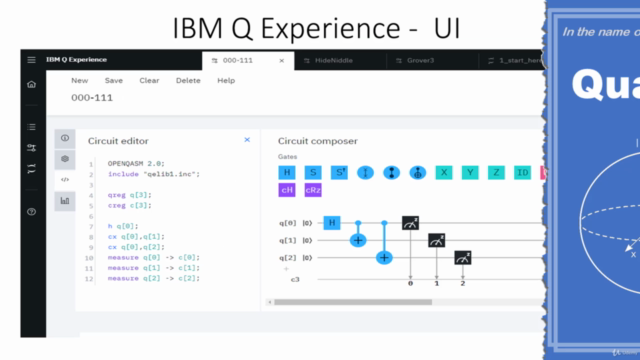Show the info panel icon
This screenshot has width=640, height=360.
[x=65, y=138]
